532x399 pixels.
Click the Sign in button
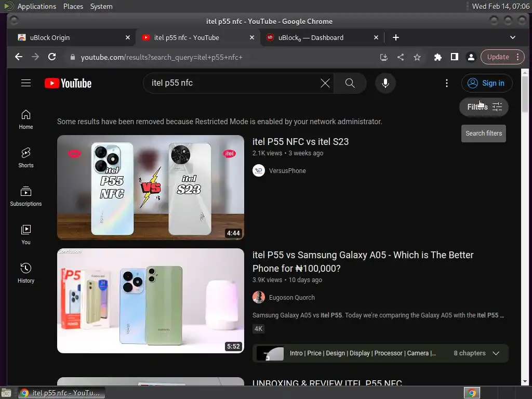(486, 83)
